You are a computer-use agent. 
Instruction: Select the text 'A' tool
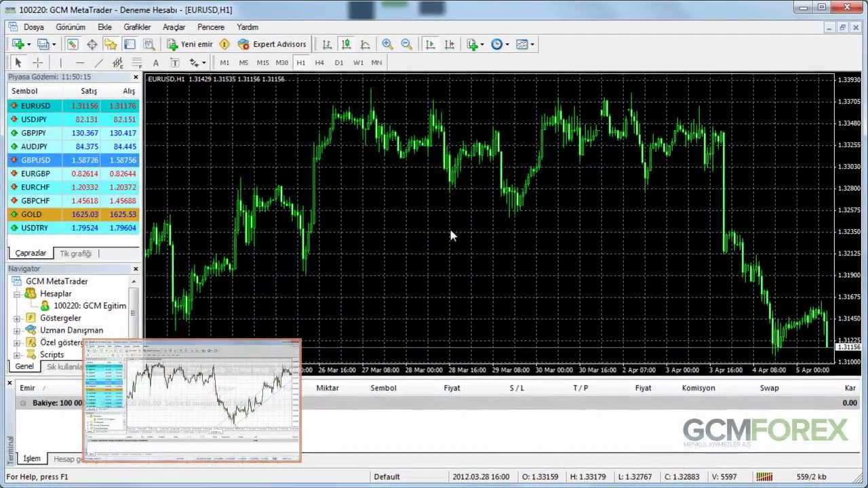tap(155, 62)
